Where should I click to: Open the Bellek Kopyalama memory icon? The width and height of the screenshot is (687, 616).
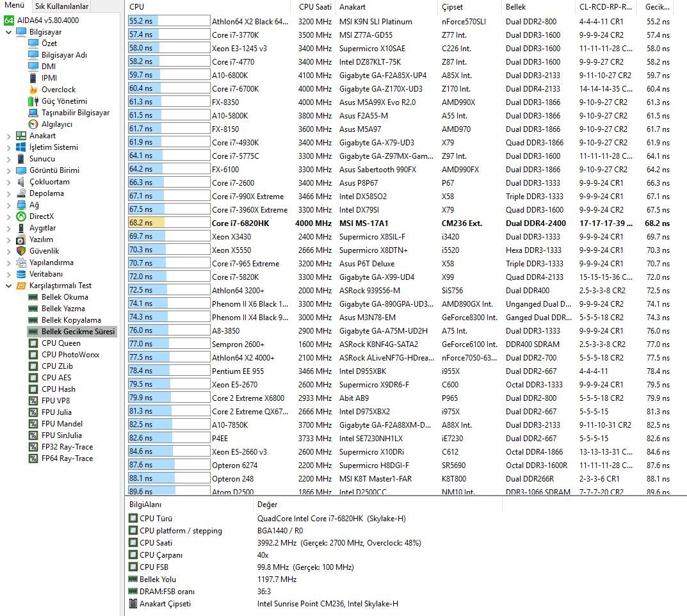[33, 320]
